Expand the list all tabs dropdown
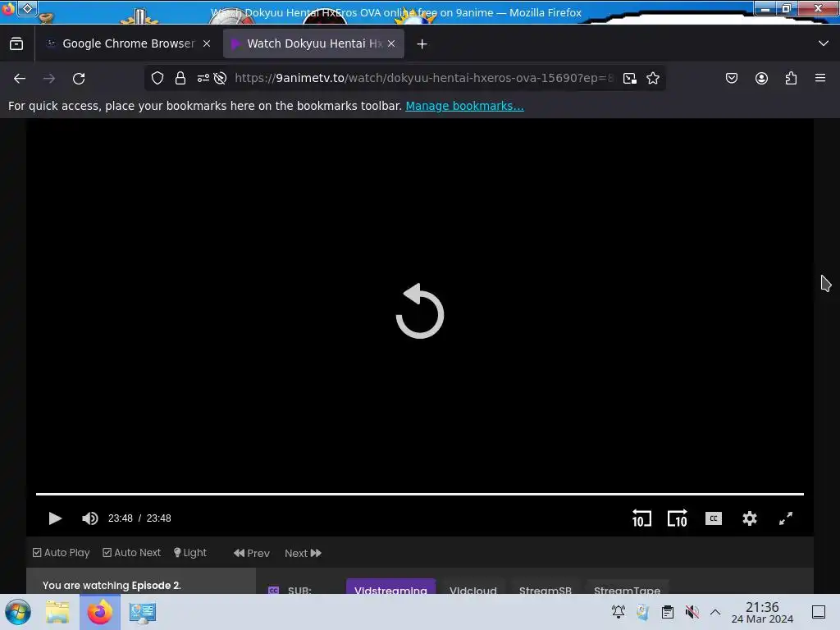 pos(824,43)
